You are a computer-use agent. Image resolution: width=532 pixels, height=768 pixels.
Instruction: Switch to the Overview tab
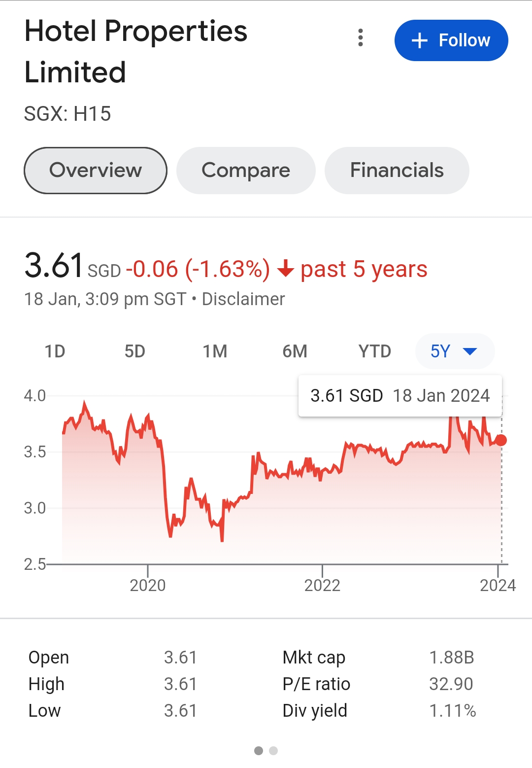(96, 171)
